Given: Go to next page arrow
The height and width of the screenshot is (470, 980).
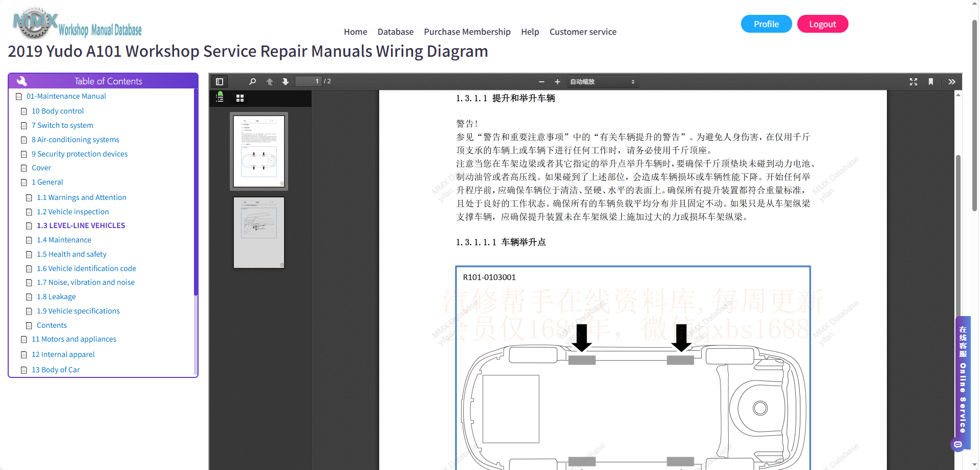Looking at the screenshot, I should [286, 82].
